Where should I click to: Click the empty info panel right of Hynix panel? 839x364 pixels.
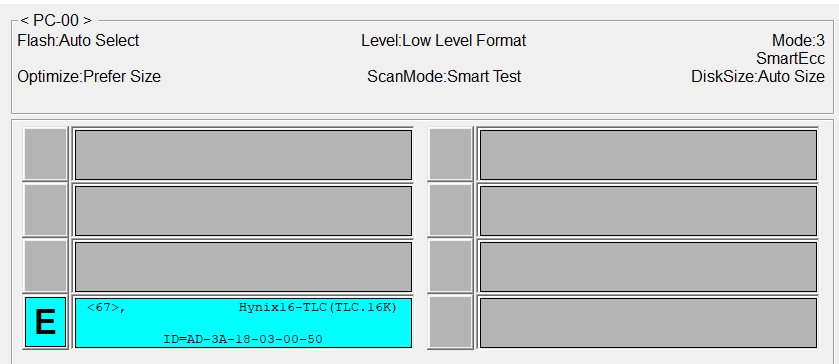coord(649,323)
